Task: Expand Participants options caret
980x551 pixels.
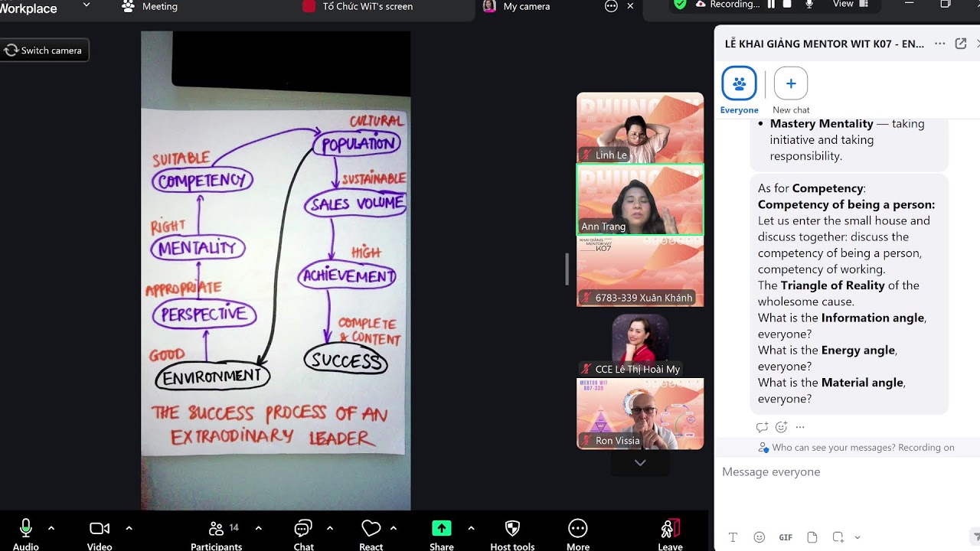Action: pyautogui.click(x=259, y=528)
